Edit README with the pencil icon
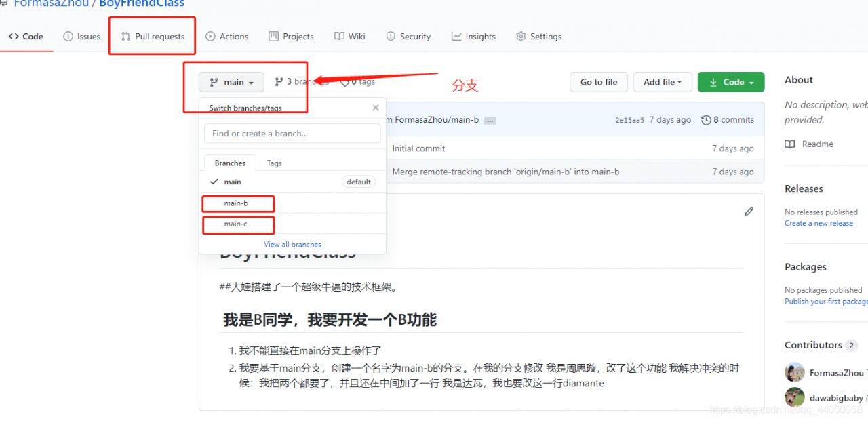 (x=749, y=212)
